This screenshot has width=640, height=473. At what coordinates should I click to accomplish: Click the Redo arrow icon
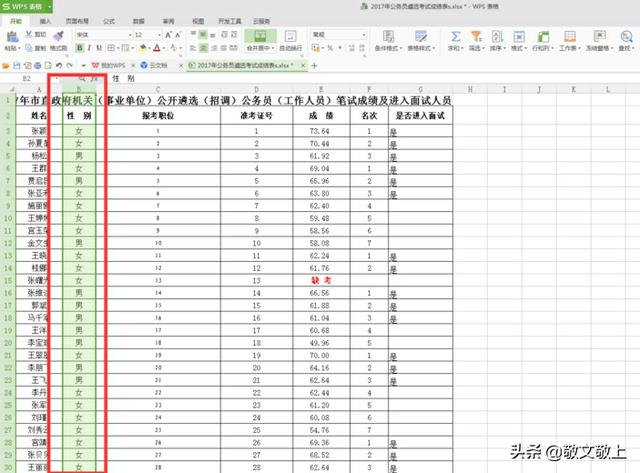[70, 65]
